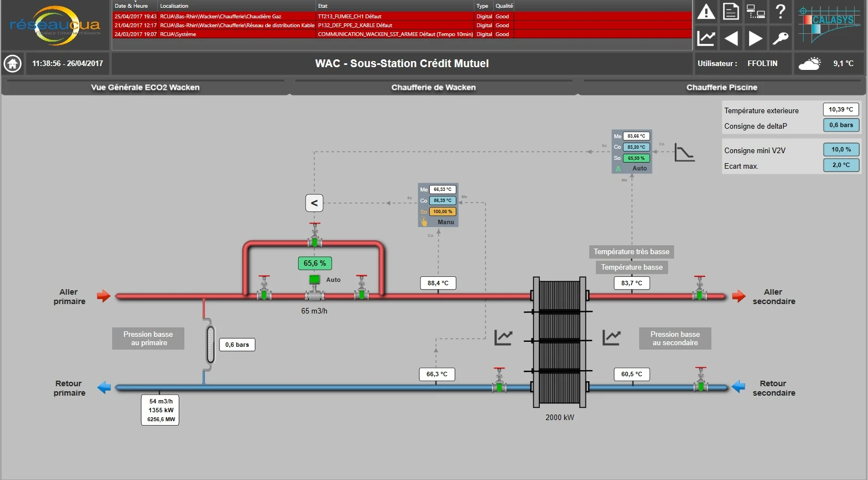Click the Calasys logo
The image size is (868, 480).
[829, 24]
